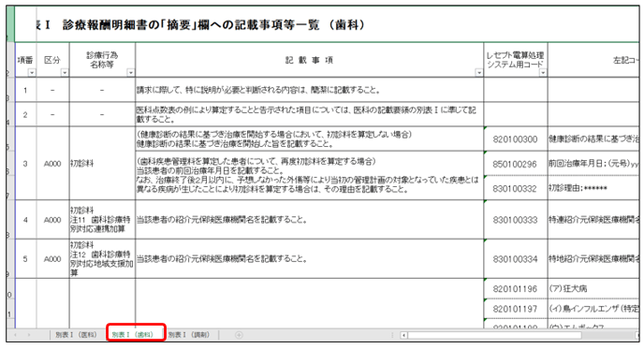644x349 pixels.
Task: Select the 項番 cell with value 1
Action: 25,90
